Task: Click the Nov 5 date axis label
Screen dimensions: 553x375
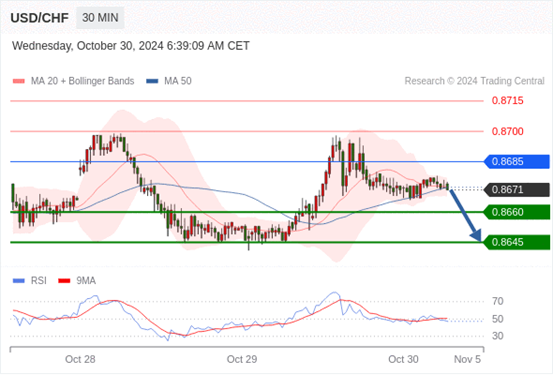Action: [x=467, y=359]
